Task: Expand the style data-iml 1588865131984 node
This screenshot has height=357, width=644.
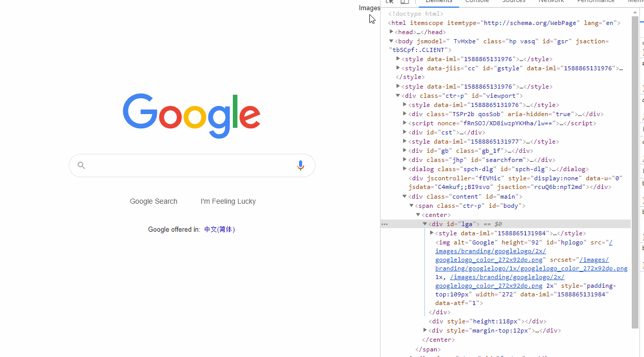Action: pos(432,233)
